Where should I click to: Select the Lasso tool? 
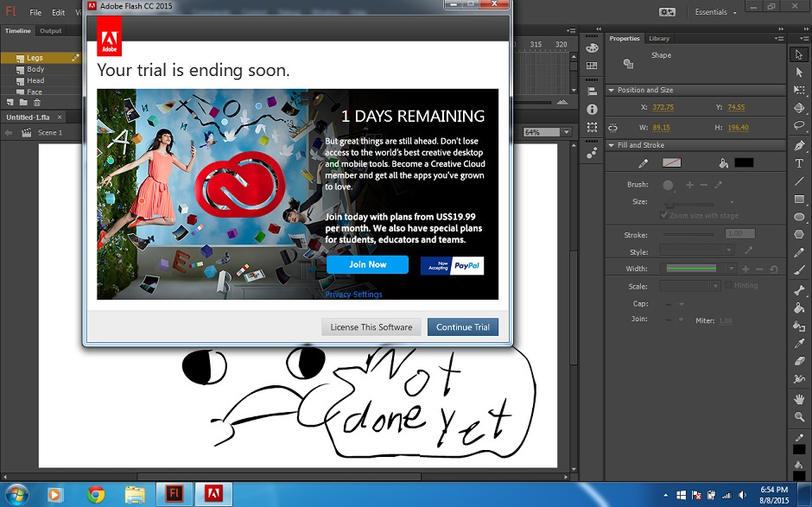pos(799,126)
